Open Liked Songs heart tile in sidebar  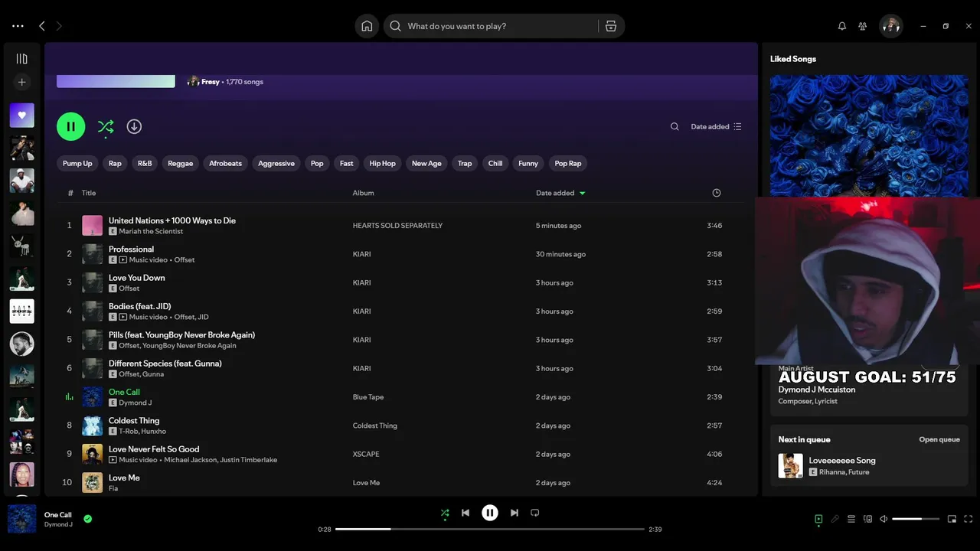pyautogui.click(x=21, y=116)
